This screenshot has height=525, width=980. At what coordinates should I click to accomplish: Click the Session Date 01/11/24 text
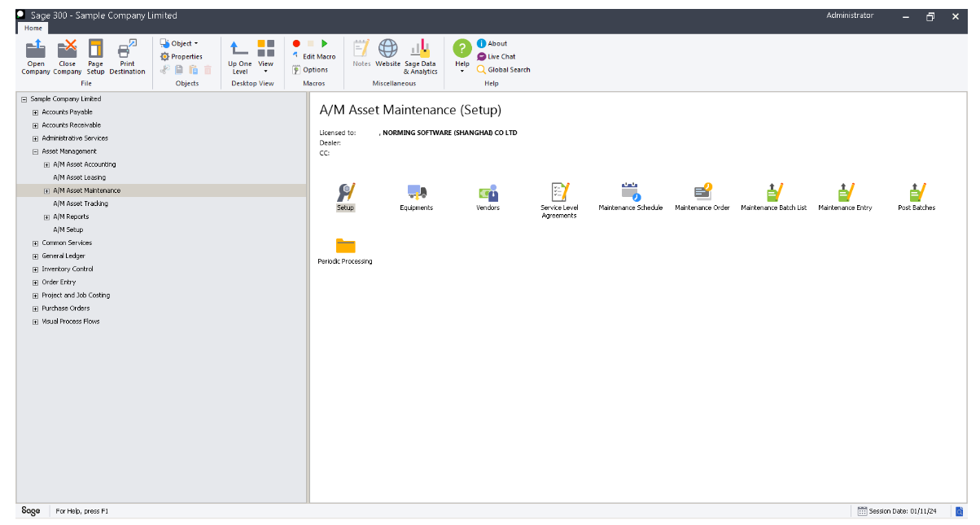click(x=903, y=511)
